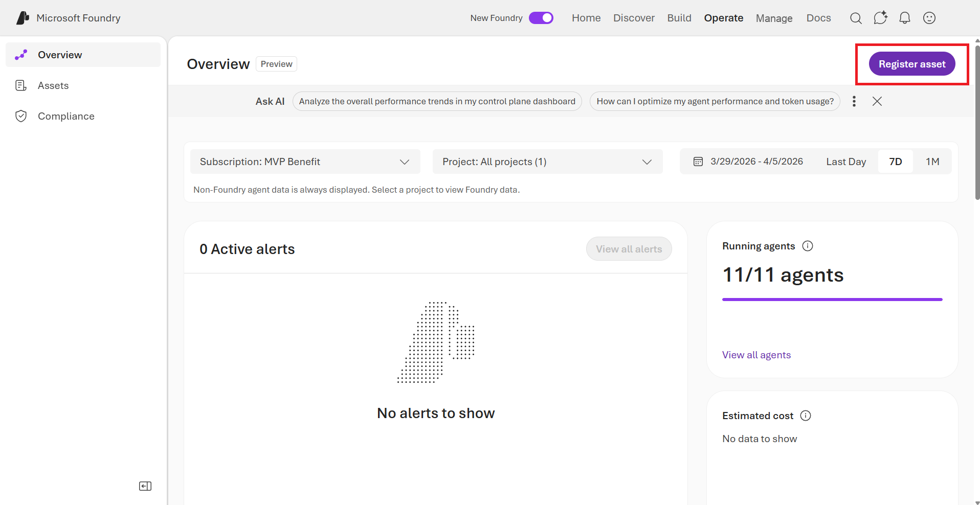
Task: Select the 7D time range
Action: [896, 162]
